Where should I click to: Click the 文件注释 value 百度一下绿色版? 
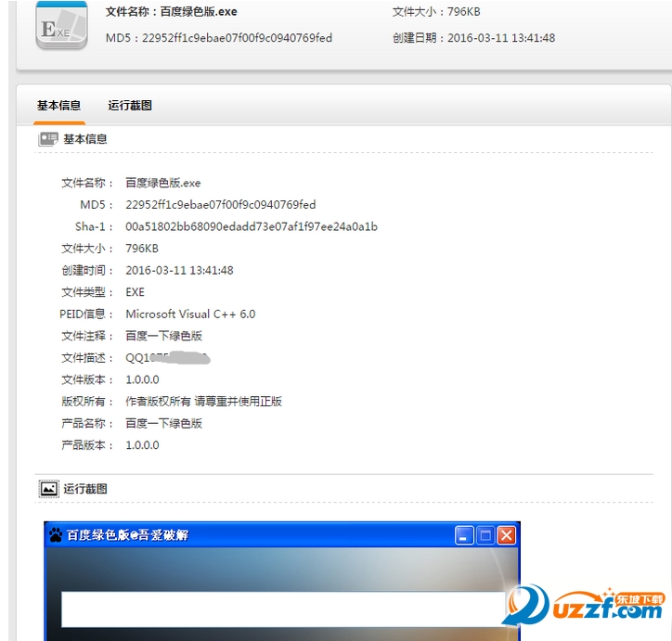pyautogui.click(x=163, y=336)
